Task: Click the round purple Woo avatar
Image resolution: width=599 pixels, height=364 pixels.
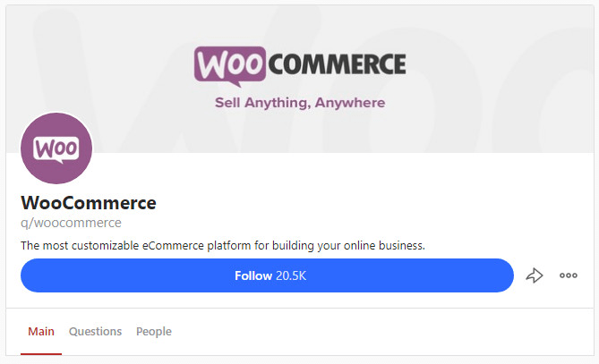Action: coord(56,148)
